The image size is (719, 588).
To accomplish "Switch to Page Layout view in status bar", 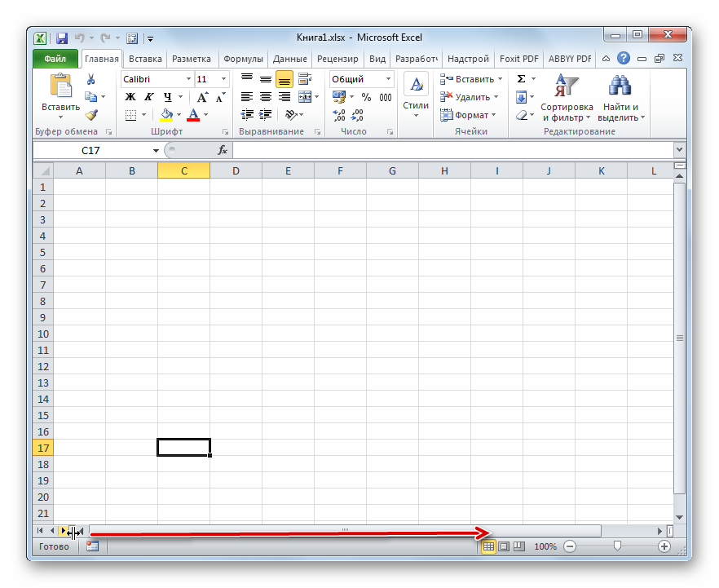I will (504, 546).
